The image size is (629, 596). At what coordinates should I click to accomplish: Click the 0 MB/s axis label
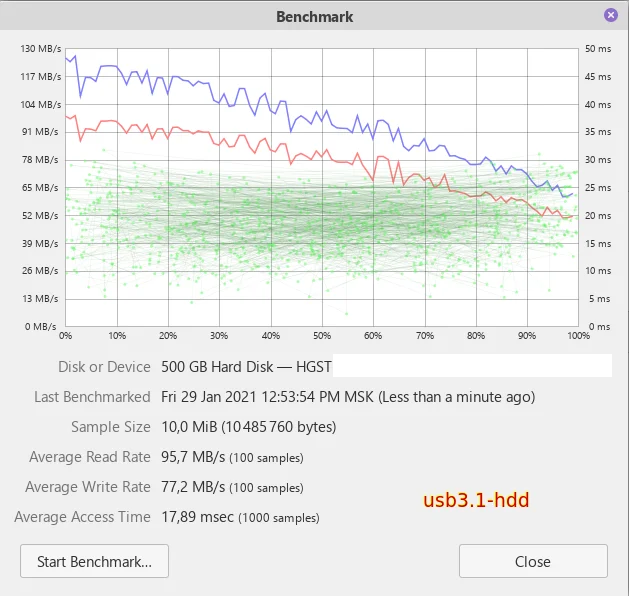click(x=41, y=327)
